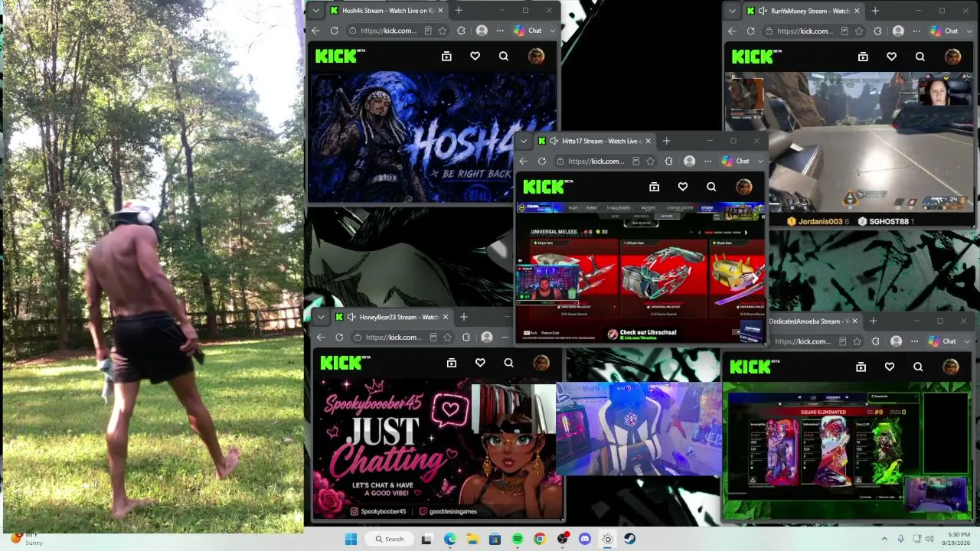
Task: Unmute the HoneyBear23 Stream tab
Action: tap(351, 317)
